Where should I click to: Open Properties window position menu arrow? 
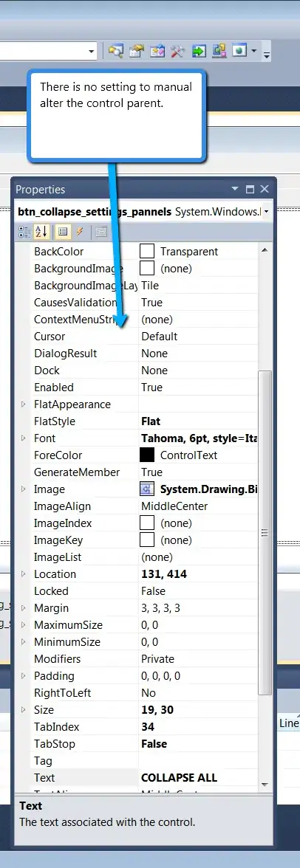click(x=235, y=189)
